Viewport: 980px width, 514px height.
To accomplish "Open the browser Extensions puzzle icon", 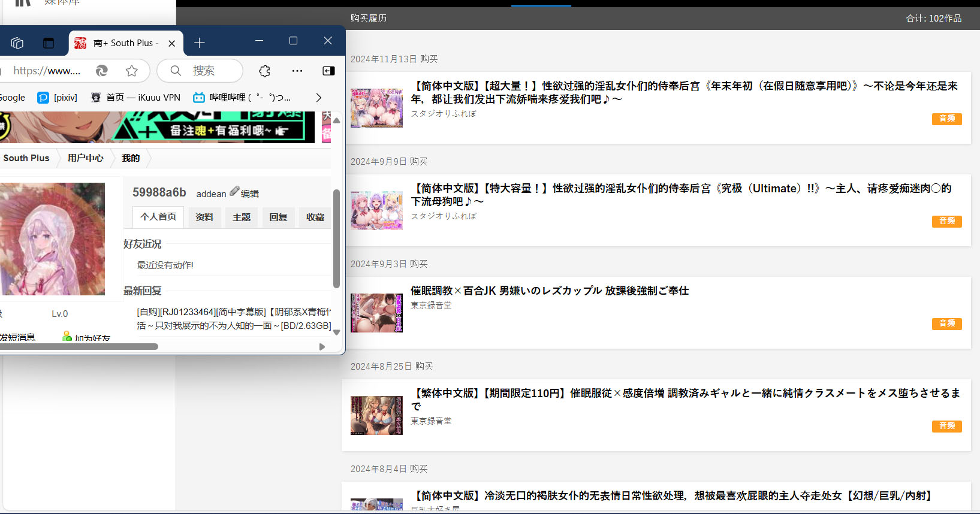I will click(x=264, y=71).
